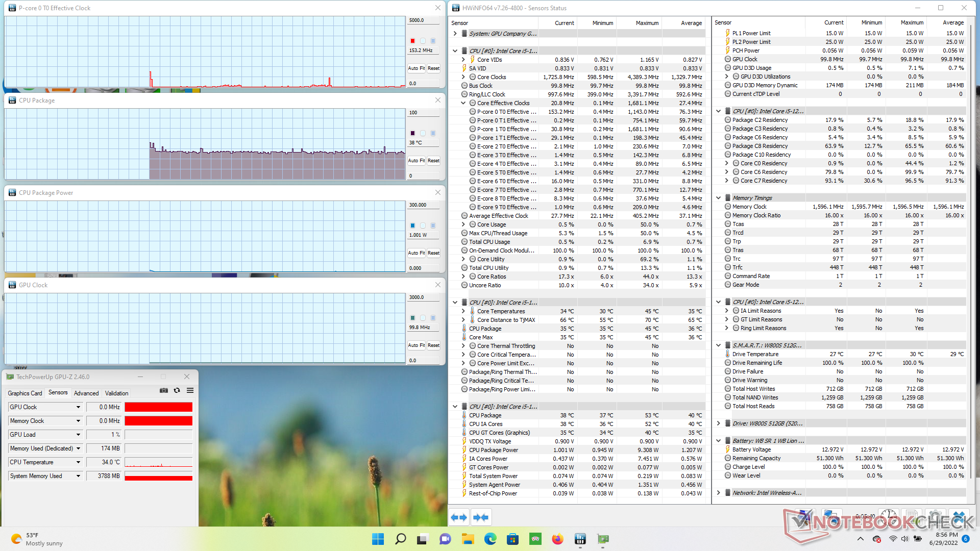Click HWiNFO collapse columns arrows icon
Image resolution: width=980 pixels, height=551 pixels.
pyautogui.click(x=480, y=517)
